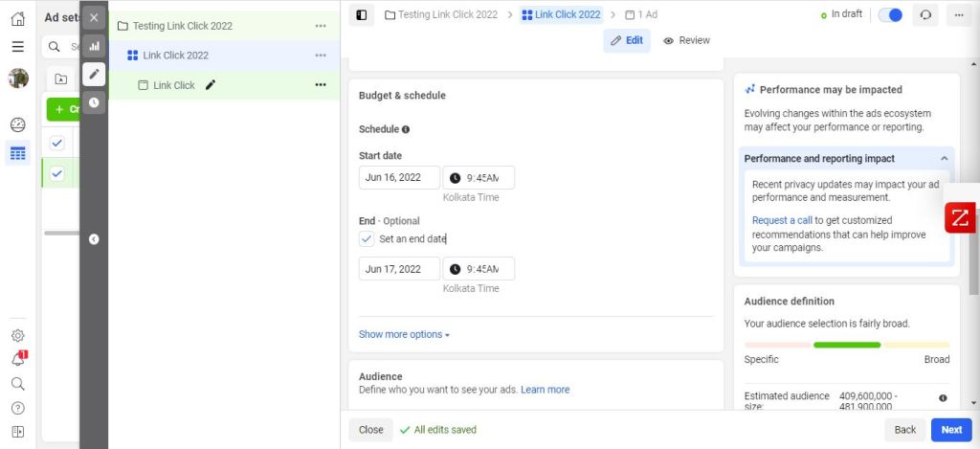
Task: Click the Request a call link
Action: (x=782, y=220)
